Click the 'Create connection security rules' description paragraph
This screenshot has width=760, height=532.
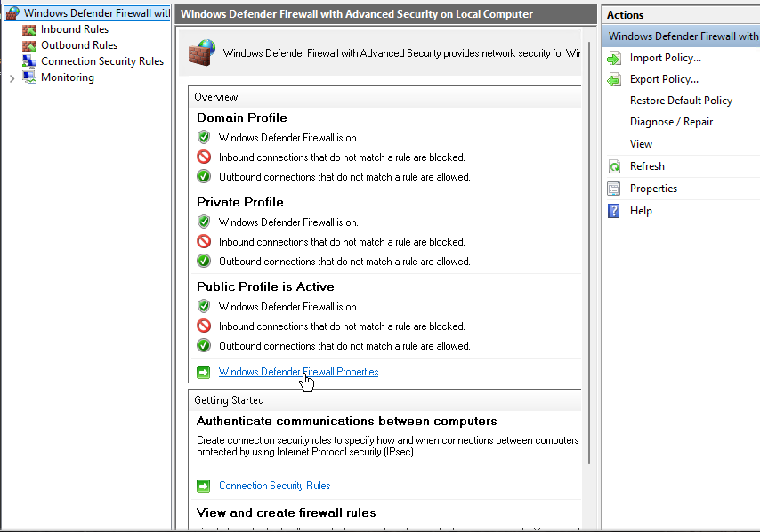pos(388,447)
